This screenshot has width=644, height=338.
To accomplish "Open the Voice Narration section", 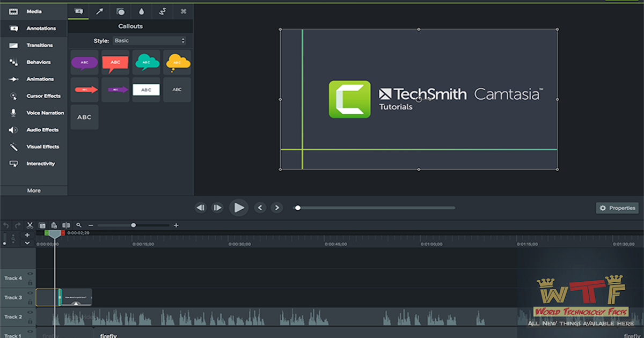I will [x=33, y=113].
